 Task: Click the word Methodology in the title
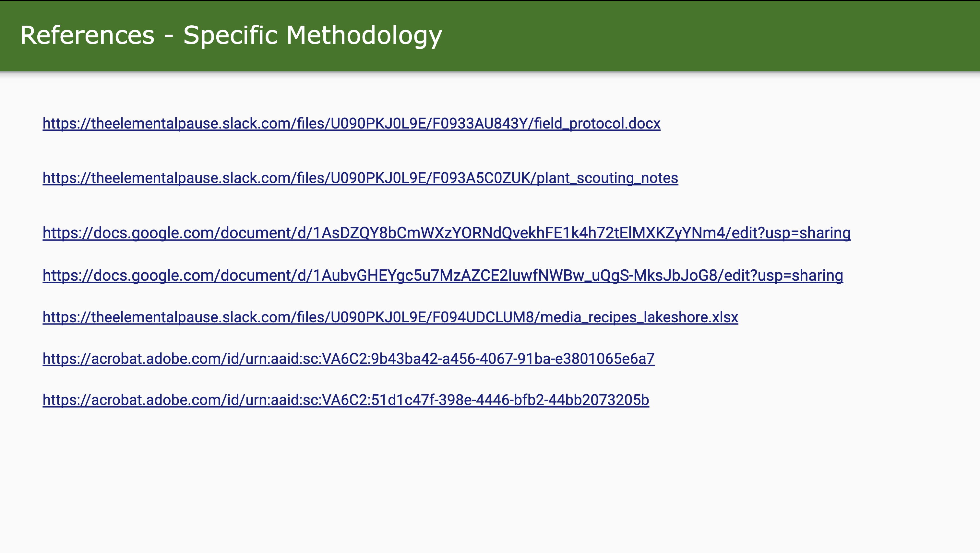point(364,35)
